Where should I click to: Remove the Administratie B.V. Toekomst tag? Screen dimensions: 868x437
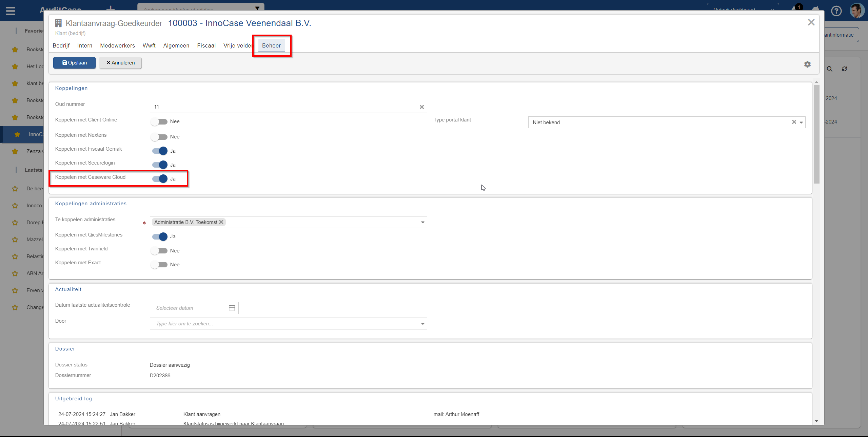[x=221, y=222]
